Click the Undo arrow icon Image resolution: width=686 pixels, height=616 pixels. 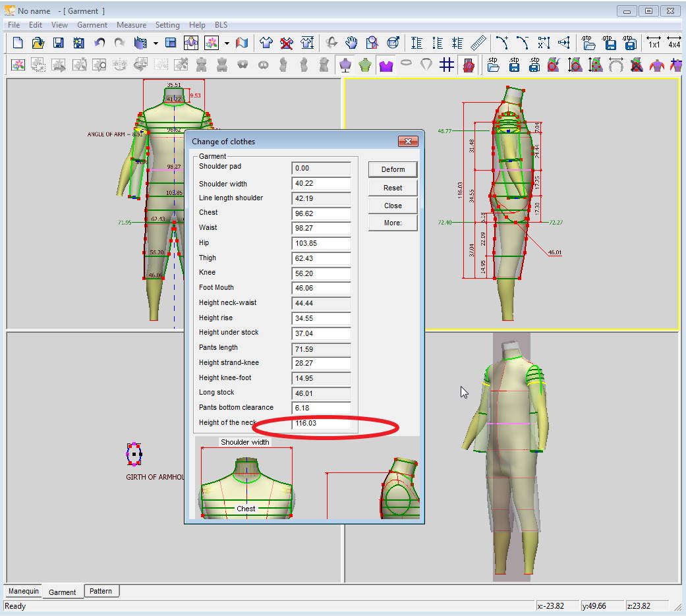coord(100,43)
